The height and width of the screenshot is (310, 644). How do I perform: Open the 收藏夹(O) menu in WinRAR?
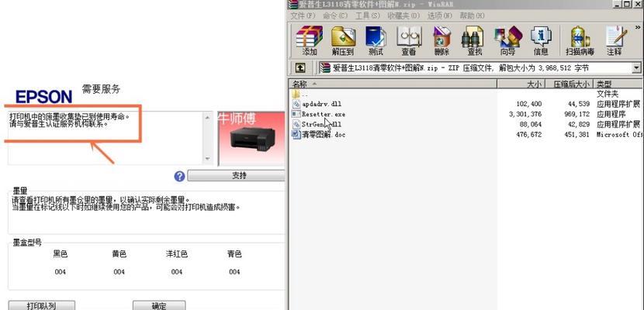pos(403,15)
